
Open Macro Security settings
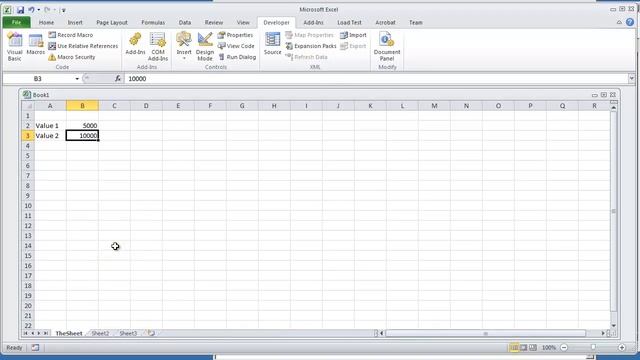pos(72,57)
